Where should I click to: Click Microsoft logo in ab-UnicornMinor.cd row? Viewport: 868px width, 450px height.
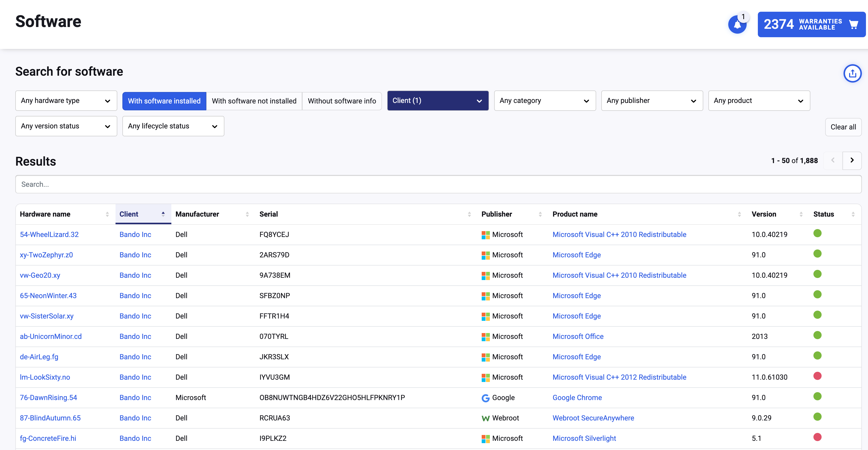(486, 337)
